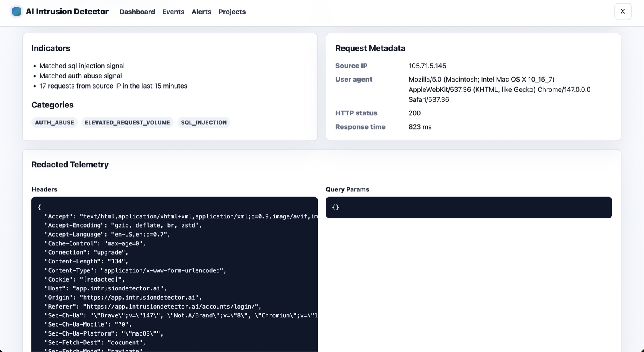644x352 pixels.
Task: Click the "Accept" header line
Action: click(x=181, y=216)
